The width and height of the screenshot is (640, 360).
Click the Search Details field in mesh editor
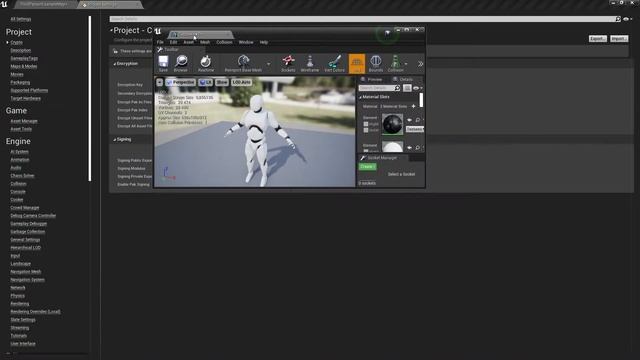point(379,88)
